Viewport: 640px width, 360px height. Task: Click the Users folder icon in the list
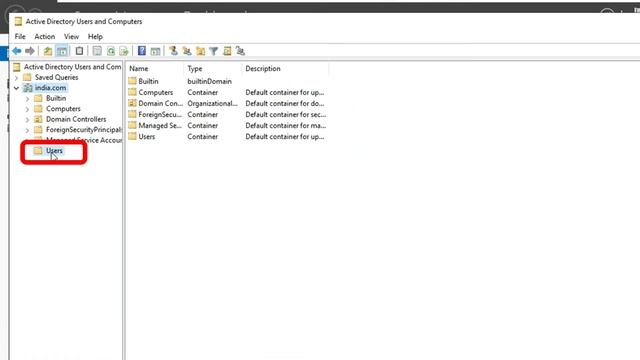coord(132,136)
